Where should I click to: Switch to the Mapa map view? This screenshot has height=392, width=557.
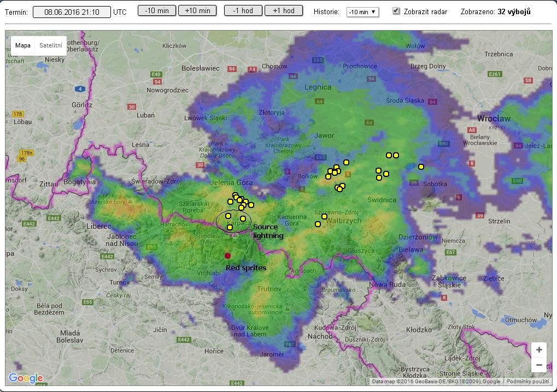tap(23, 45)
